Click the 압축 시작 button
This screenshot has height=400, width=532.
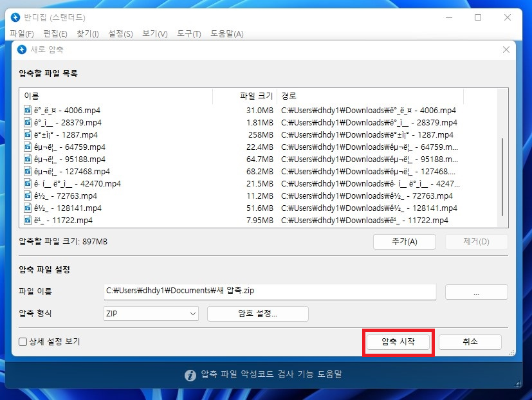click(398, 341)
